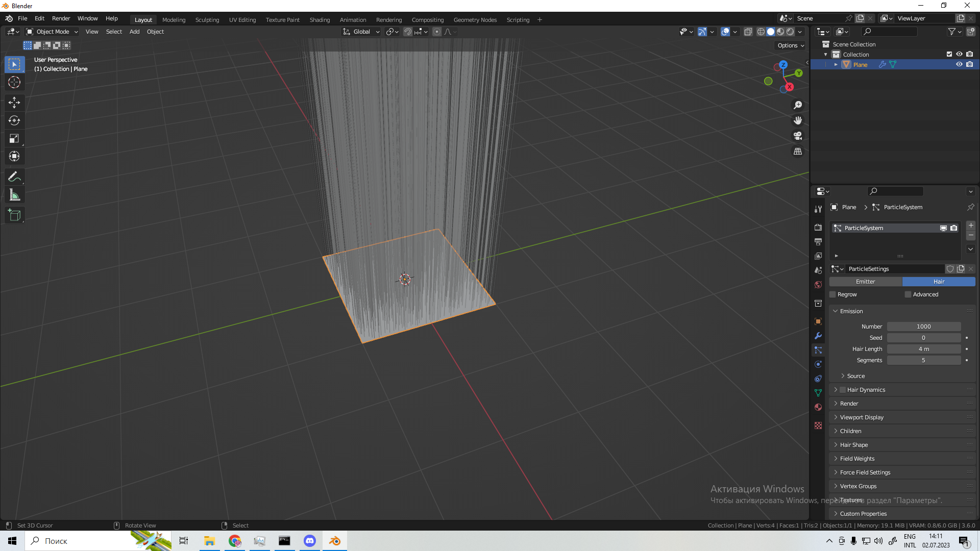Select the Transform tool
Viewport: 980px width, 551px height.
coord(14,156)
